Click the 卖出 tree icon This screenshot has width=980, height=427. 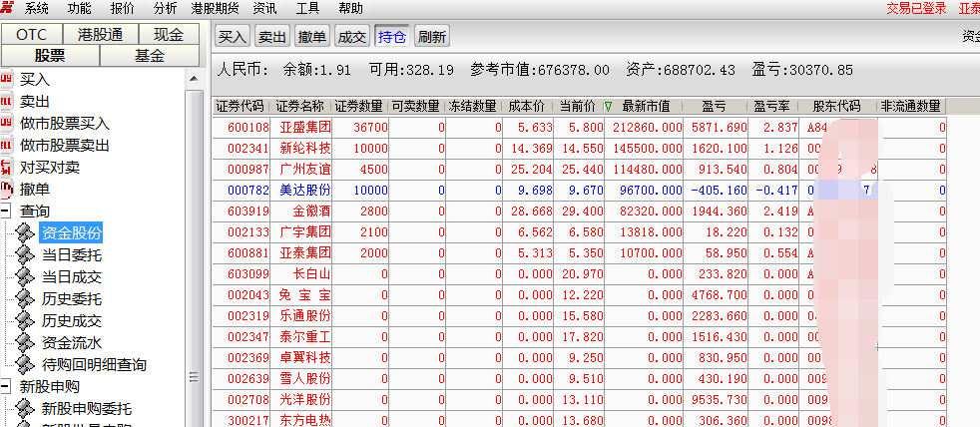6,102
